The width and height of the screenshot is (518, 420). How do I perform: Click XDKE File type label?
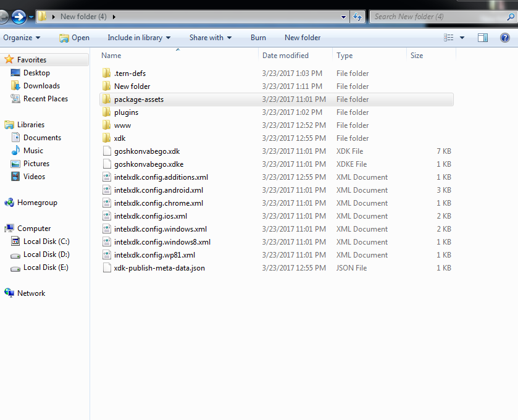coord(351,164)
